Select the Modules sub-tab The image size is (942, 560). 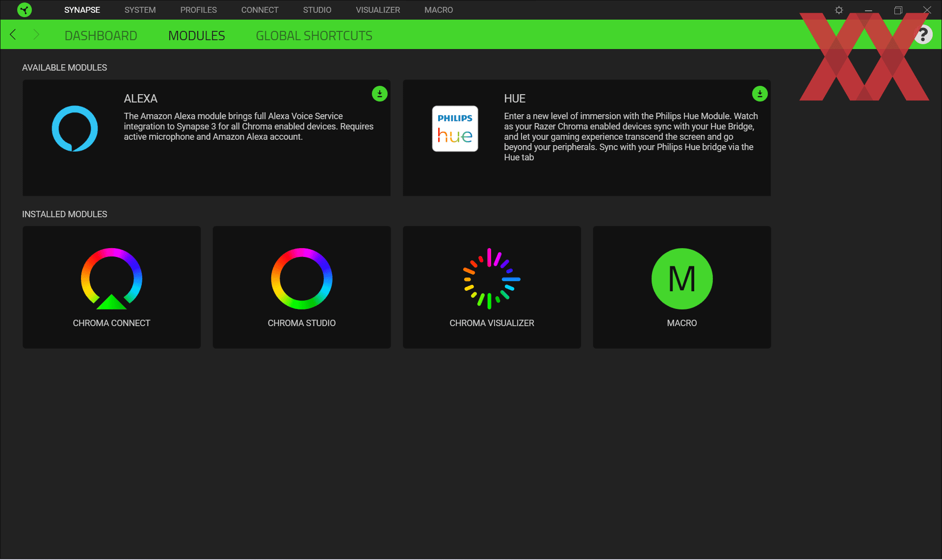point(196,36)
